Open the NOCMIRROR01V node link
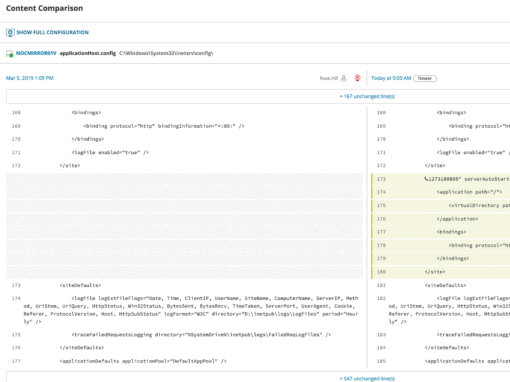Image resolution: width=510 pixels, height=382 pixels. tap(36, 53)
